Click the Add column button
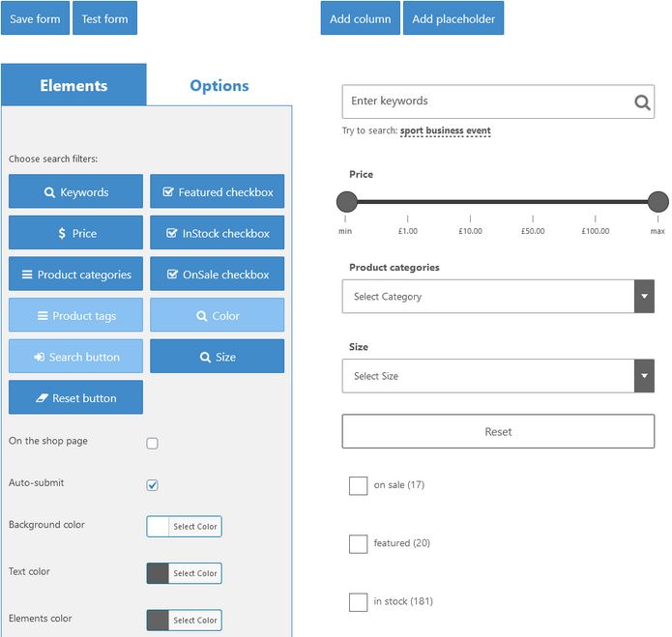This screenshot has width=672, height=637. (361, 18)
